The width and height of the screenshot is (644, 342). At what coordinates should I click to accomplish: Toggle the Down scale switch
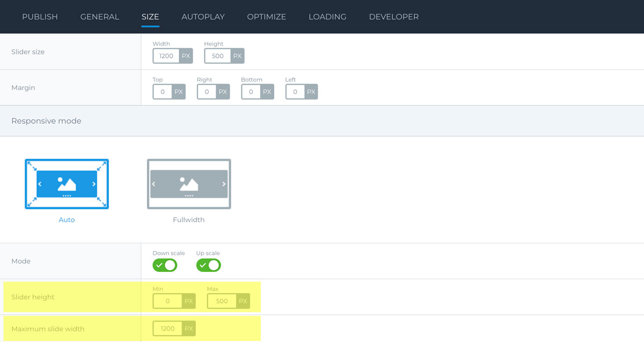pyautogui.click(x=165, y=265)
